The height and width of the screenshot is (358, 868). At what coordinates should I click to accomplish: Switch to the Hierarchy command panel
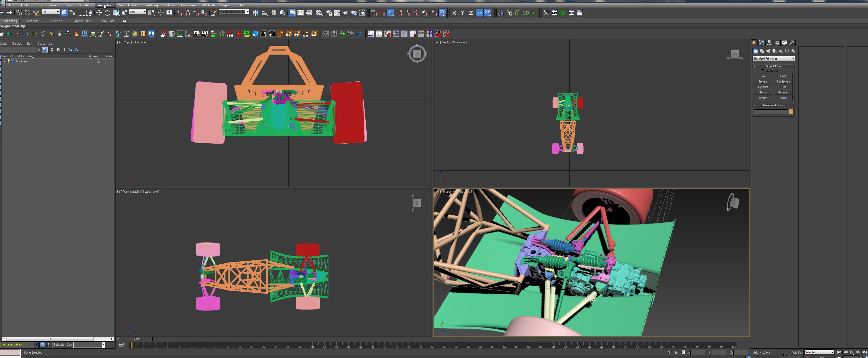769,43
